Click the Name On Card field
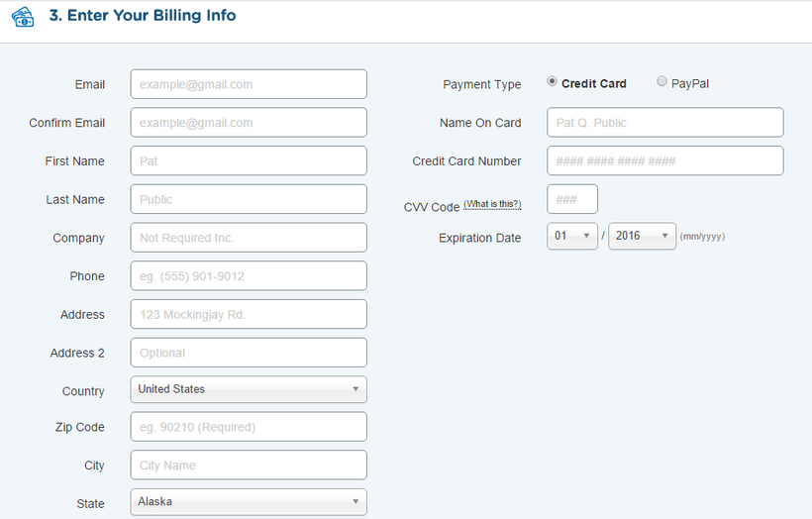This screenshot has width=812, height=519. coord(664,122)
